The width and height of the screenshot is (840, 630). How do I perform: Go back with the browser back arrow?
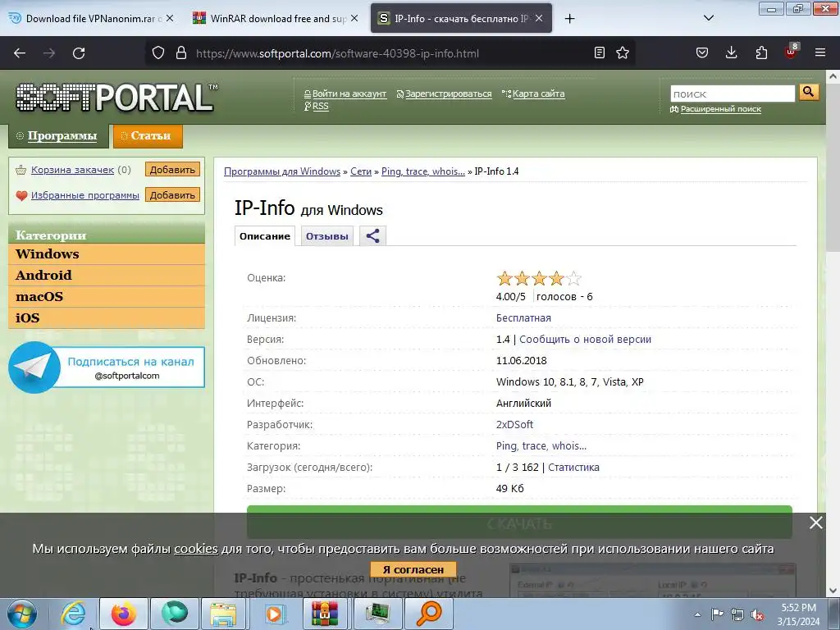point(20,53)
